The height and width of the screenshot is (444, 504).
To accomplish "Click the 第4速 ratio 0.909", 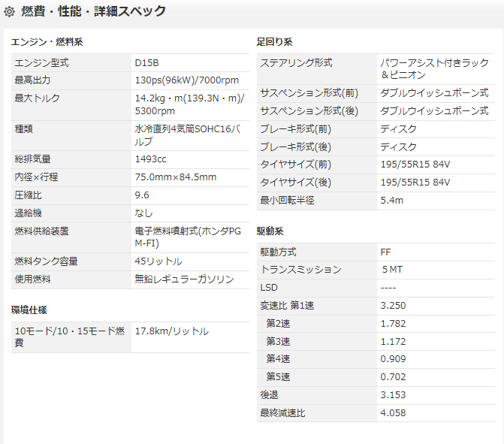I will 393,359.
